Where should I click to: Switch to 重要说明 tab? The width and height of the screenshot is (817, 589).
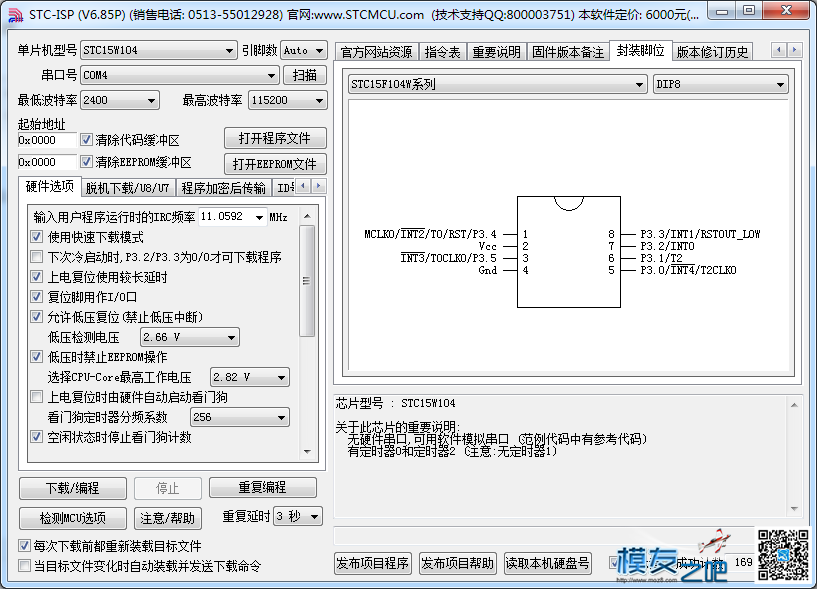[x=497, y=52]
